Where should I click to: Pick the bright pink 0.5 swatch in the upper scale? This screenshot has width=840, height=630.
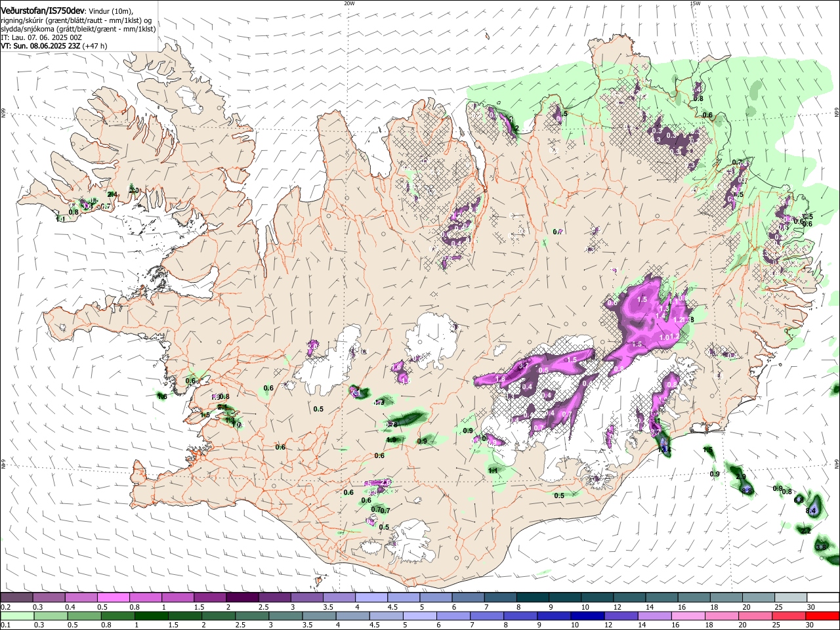point(114,598)
